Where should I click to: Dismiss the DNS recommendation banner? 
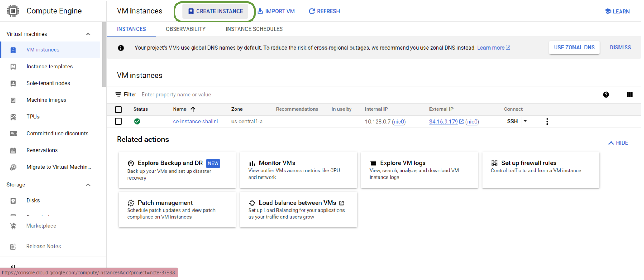tap(620, 48)
